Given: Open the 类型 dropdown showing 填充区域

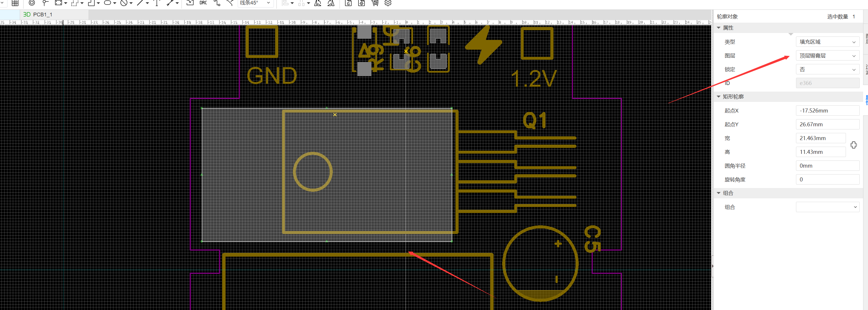Looking at the screenshot, I should point(827,42).
